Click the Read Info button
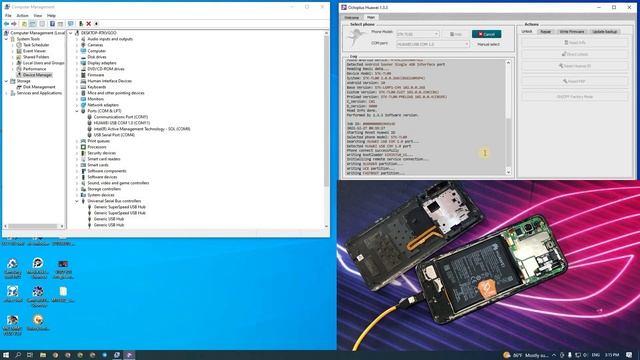640x360 pixels. [575, 42]
